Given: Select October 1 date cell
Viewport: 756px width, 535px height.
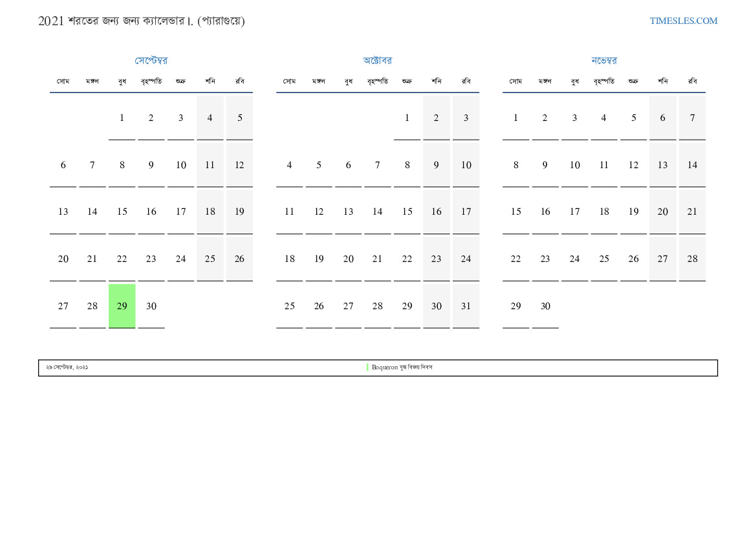Looking at the screenshot, I should (x=407, y=118).
